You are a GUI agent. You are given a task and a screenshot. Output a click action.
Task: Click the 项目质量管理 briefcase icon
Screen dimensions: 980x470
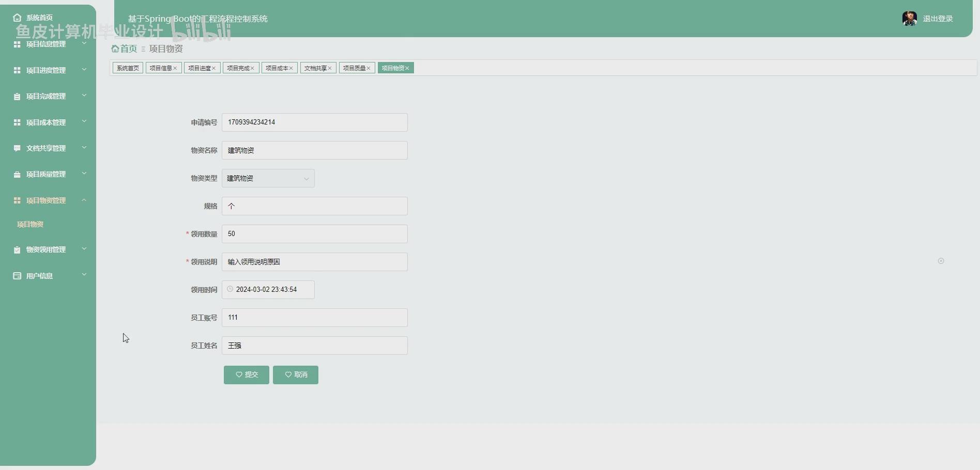(x=17, y=175)
